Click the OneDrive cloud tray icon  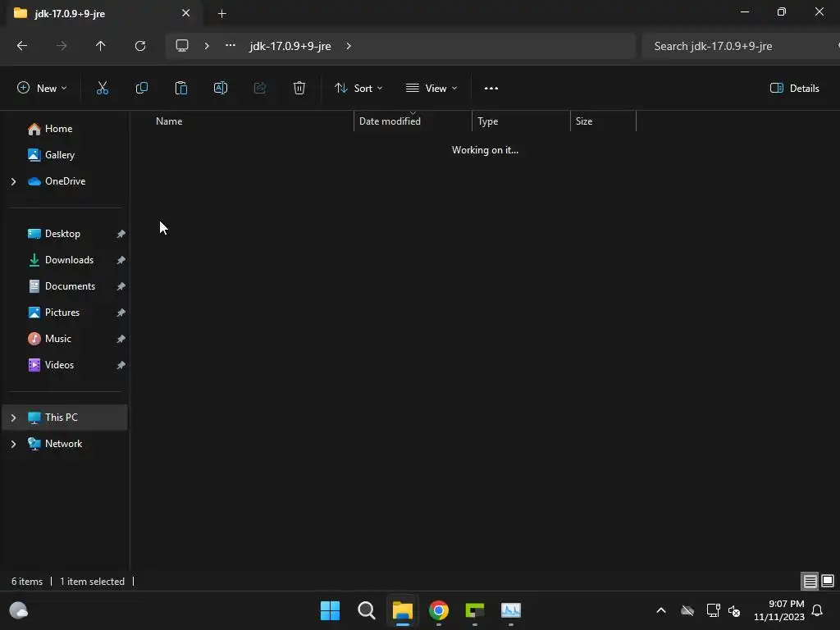pyautogui.click(x=687, y=610)
